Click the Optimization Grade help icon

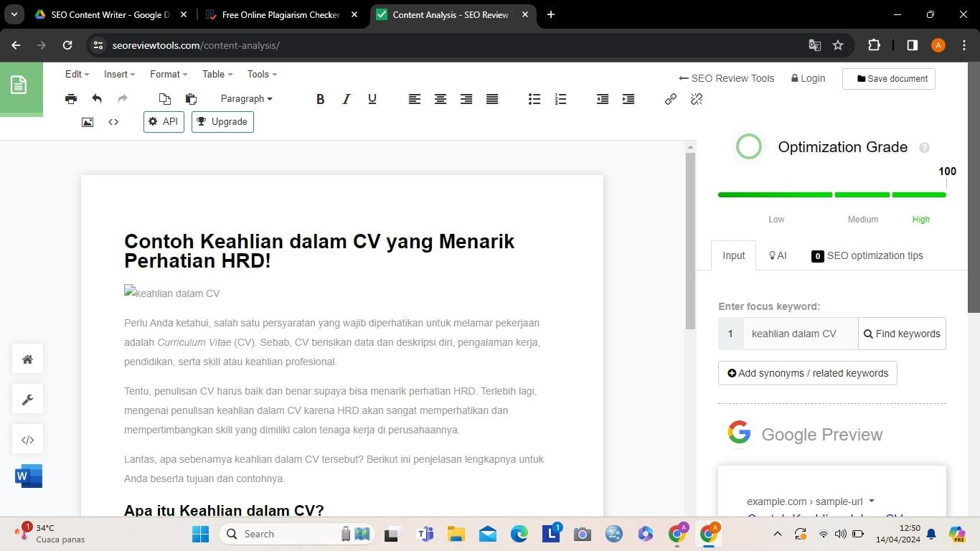(x=924, y=148)
